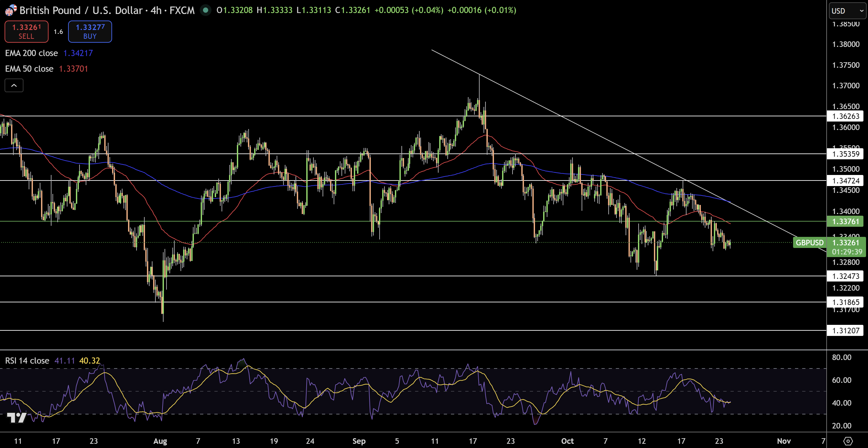The width and height of the screenshot is (868, 448).
Task: Collapse the indicator legend chevron
Action: tap(14, 86)
